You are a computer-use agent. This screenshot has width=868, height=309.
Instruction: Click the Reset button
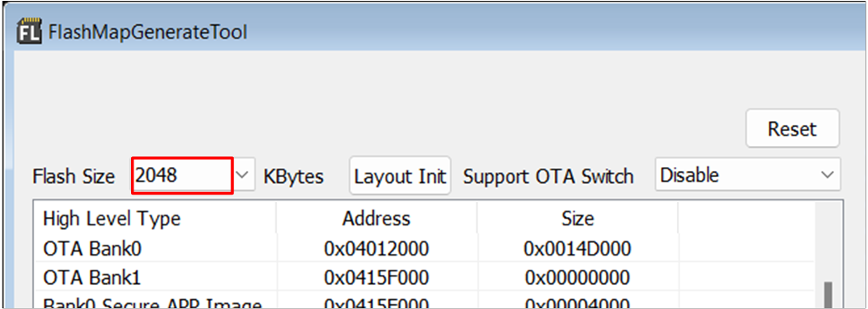792,129
